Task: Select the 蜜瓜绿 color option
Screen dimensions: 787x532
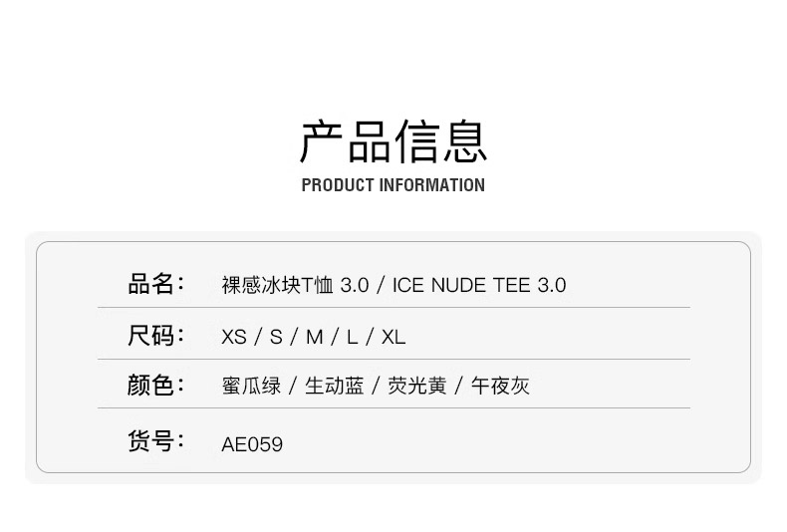Action: pyautogui.click(x=251, y=387)
